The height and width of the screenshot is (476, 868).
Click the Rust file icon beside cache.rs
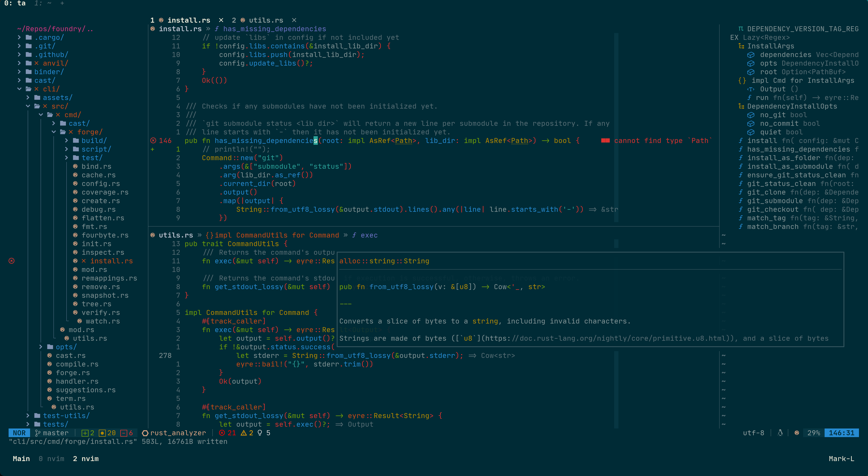pyautogui.click(x=75, y=175)
